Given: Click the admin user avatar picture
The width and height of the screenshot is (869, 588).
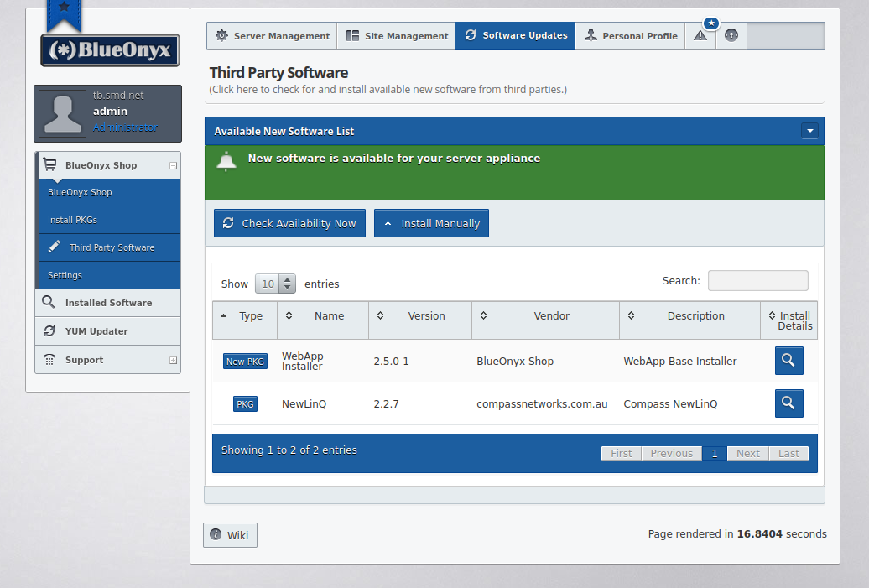Looking at the screenshot, I should click(x=63, y=113).
